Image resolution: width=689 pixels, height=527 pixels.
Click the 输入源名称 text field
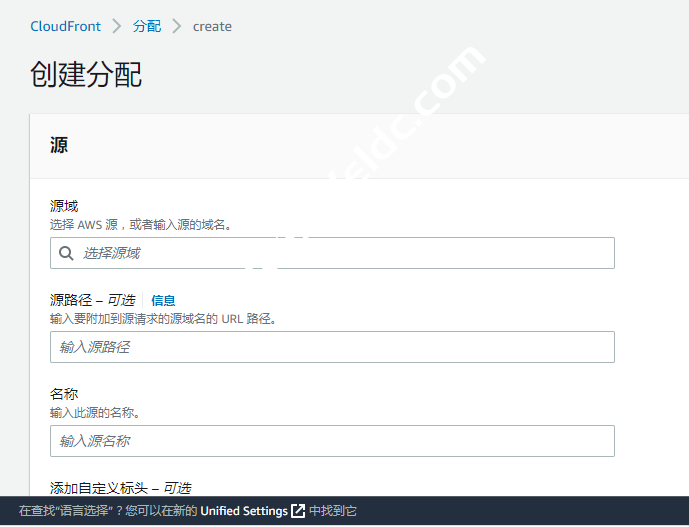332,441
